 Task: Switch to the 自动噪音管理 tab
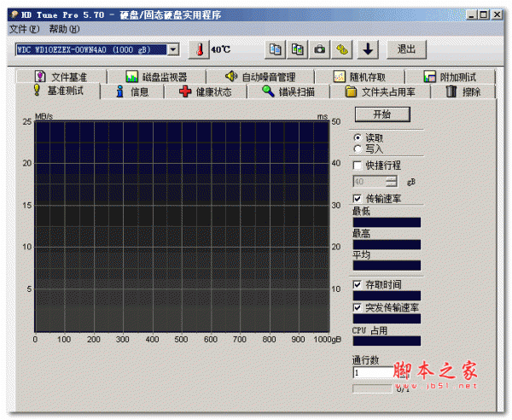click(260, 77)
